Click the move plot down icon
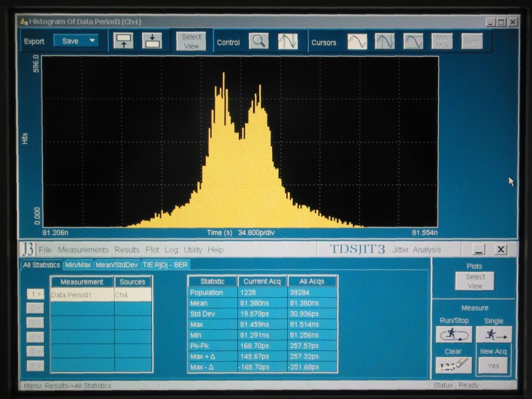 pos(152,41)
